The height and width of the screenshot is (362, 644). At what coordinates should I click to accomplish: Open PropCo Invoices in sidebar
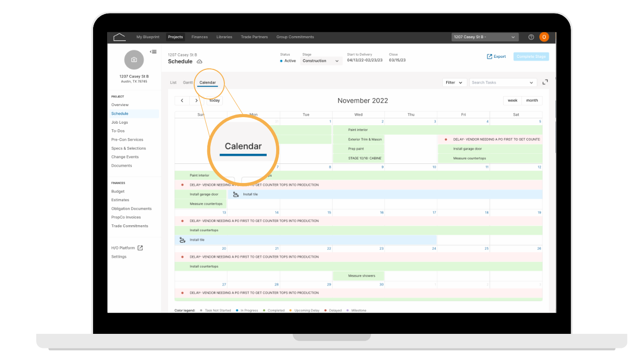pyautogui.click(x=126, y=217)
